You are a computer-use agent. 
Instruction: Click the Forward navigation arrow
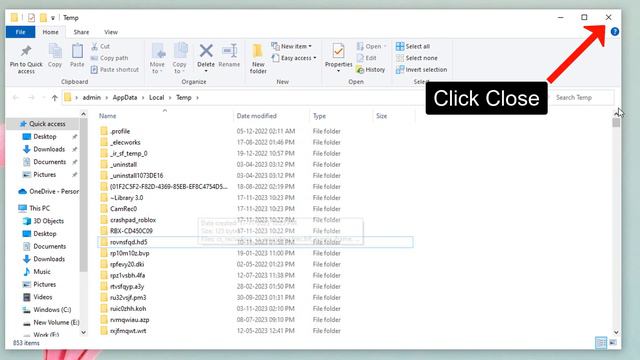click(x=31, y=98)
